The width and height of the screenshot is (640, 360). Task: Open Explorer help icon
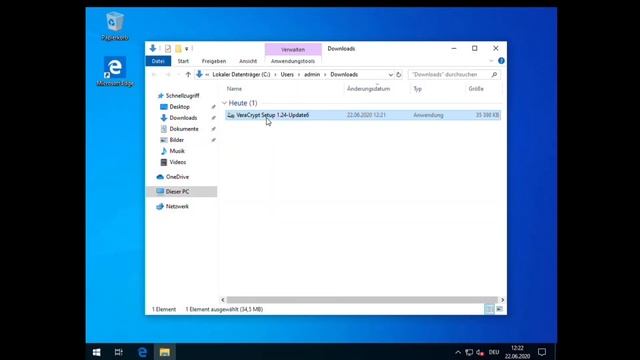pos(501,61)
